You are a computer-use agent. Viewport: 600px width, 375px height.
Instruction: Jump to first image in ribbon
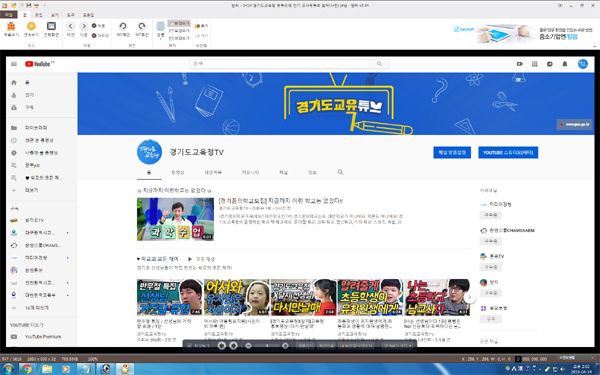98,26
